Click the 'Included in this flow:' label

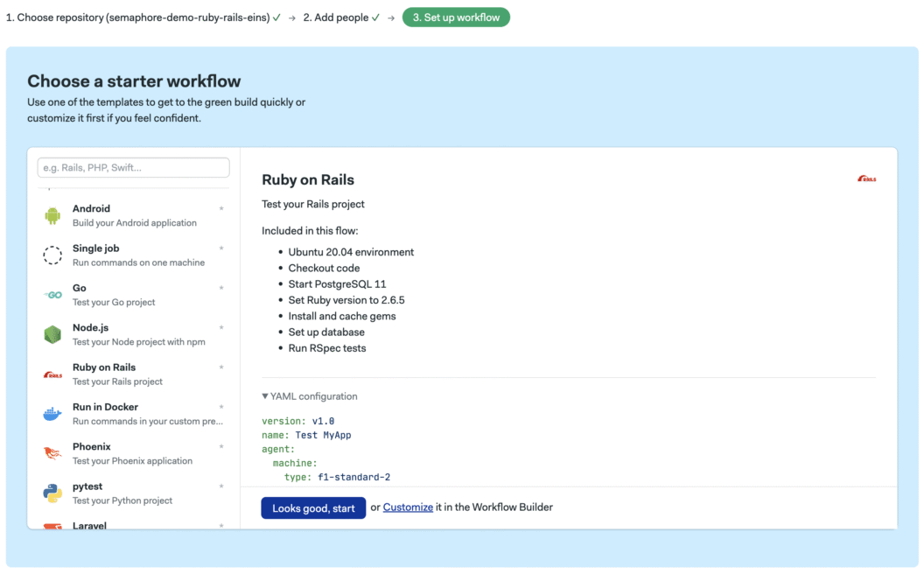pyautogui.click(x=310, y=231)
